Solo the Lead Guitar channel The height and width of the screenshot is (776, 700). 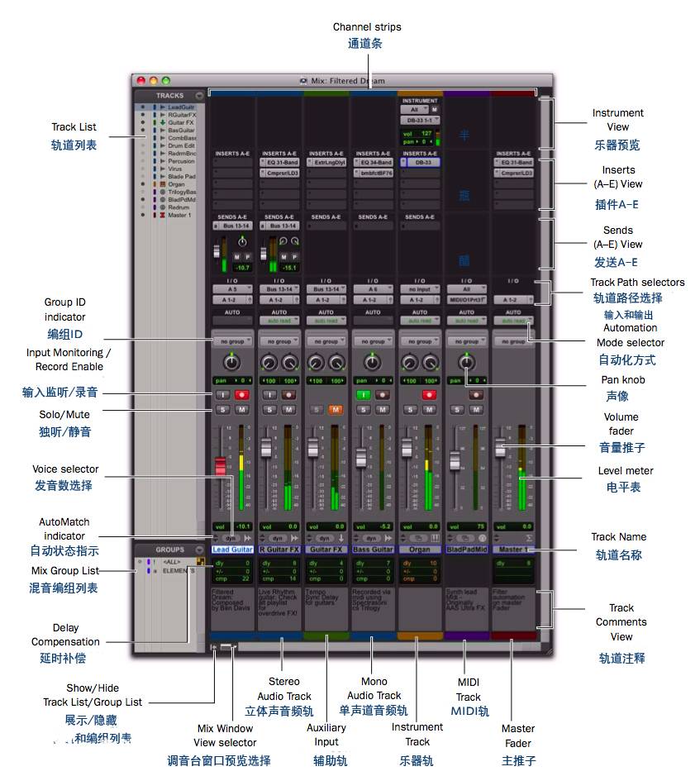tap(222, 409)
